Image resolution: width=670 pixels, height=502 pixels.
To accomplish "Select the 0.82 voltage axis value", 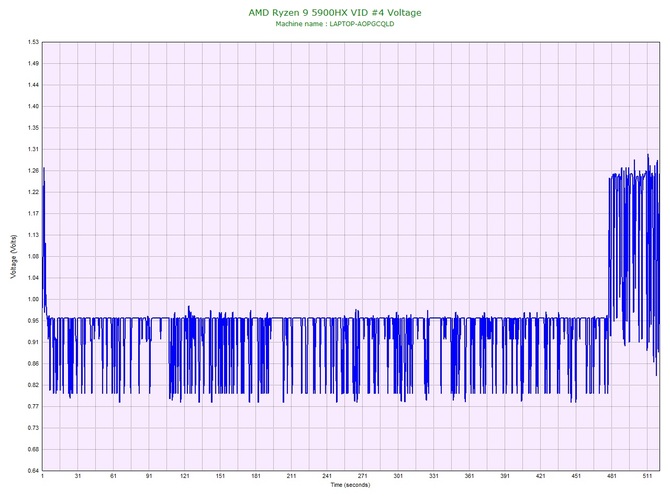I will click(33, 385).
